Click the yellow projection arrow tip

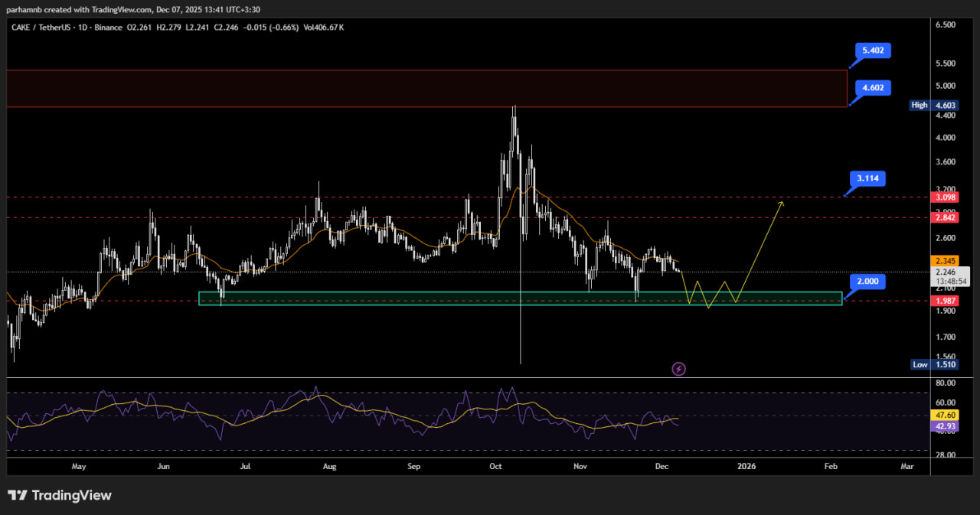pos(782,202)
